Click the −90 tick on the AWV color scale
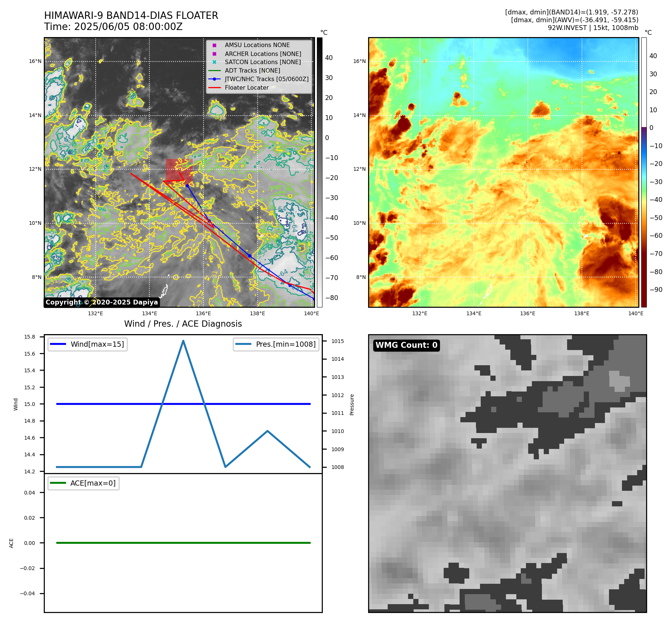This screenshot has width=672, height=626. point(656,290)
